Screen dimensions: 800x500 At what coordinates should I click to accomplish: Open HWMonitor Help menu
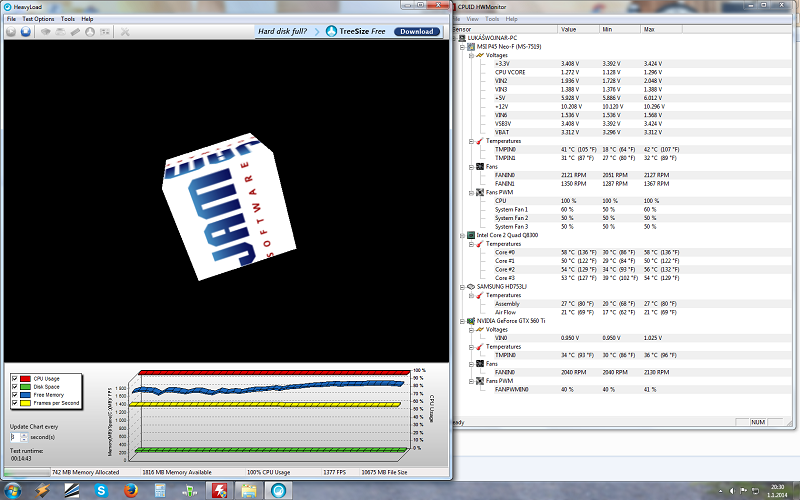[511, 19]
